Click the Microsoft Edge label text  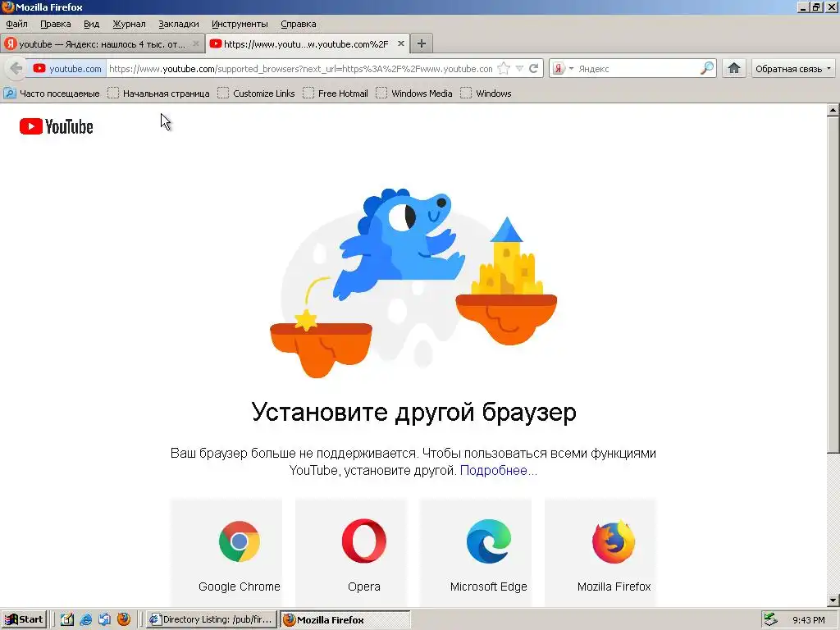point(489,587)
